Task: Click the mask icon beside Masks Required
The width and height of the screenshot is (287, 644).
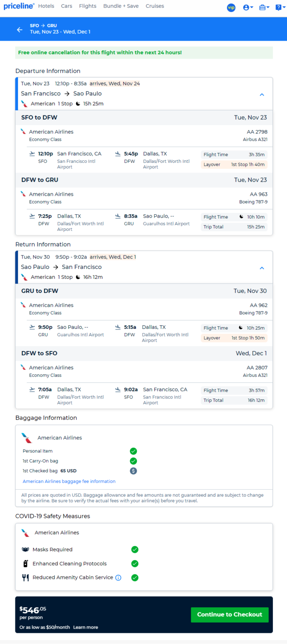Action: pos(25,549)
